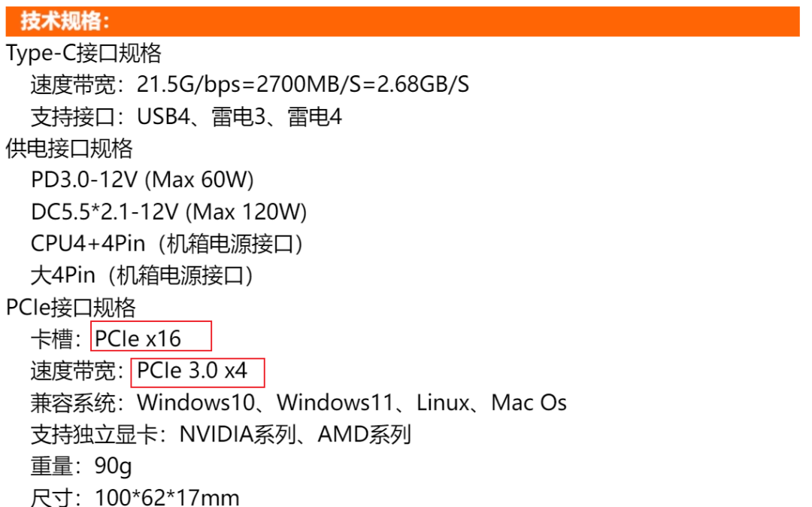Select the PCIe接口规格 heading

point(71,308)
